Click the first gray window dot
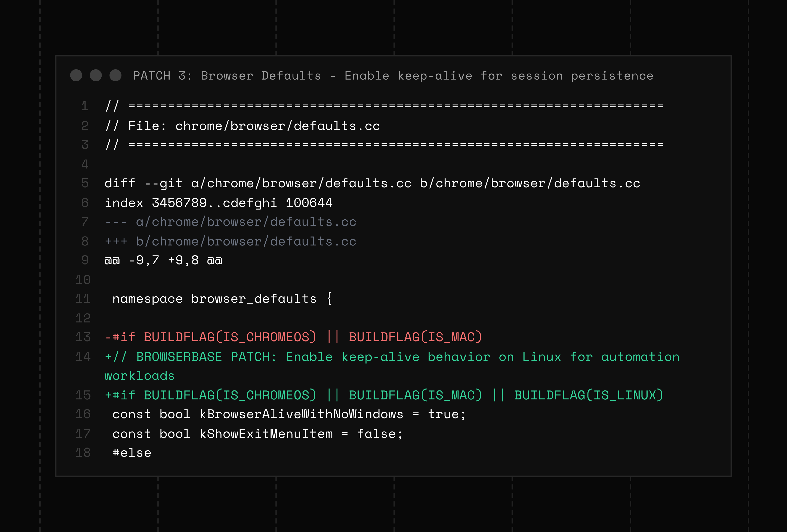This screenshot has width=787, height=532. point(76,75)
